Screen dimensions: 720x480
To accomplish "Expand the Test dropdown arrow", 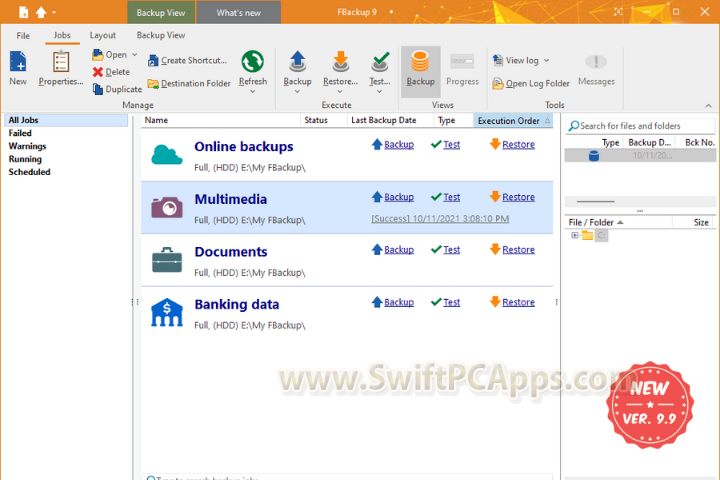I will [x=380, y=92].
